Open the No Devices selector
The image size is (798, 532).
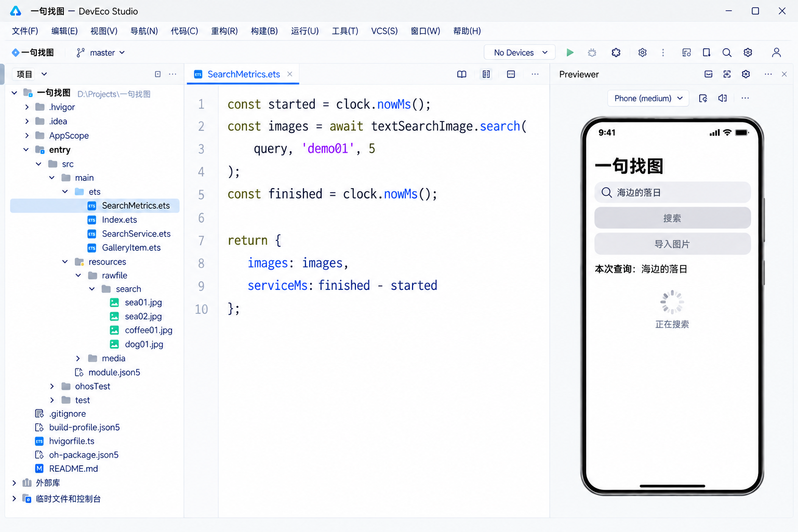(520, 52)
